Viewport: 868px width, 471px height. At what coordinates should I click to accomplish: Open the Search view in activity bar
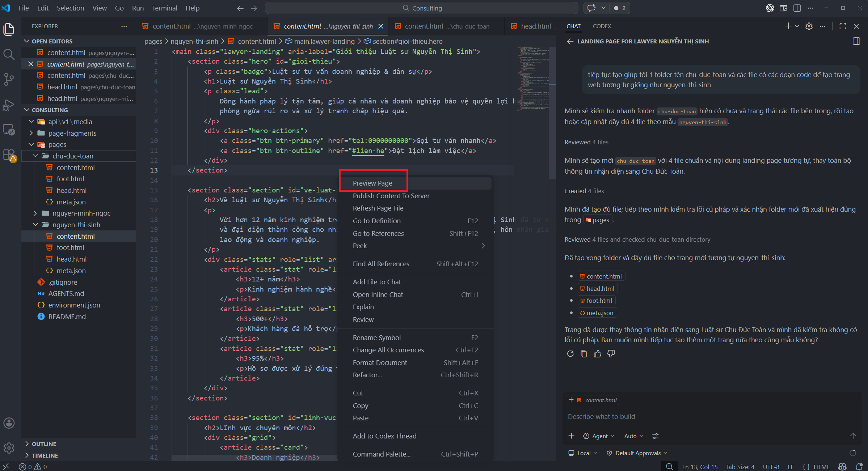[9, 54]
